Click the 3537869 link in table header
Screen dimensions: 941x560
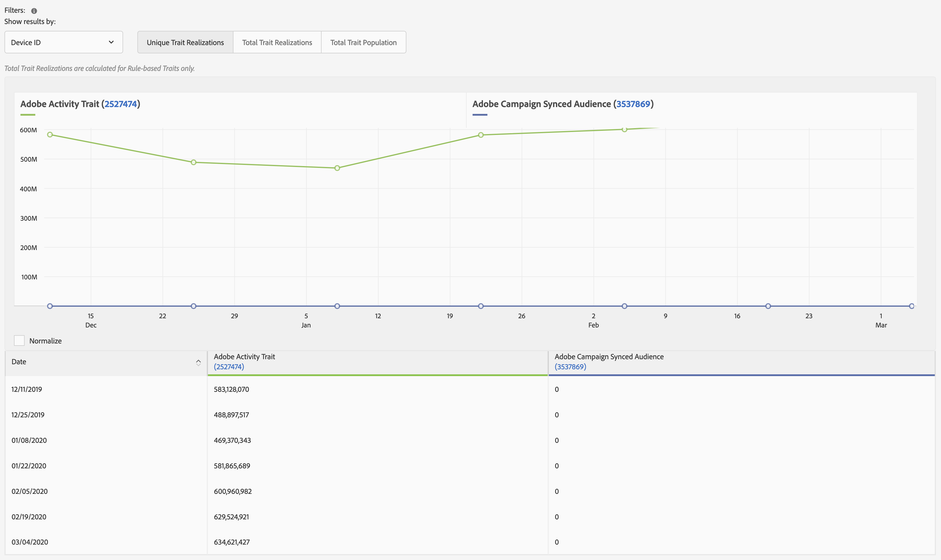click(x=570, y=367)
